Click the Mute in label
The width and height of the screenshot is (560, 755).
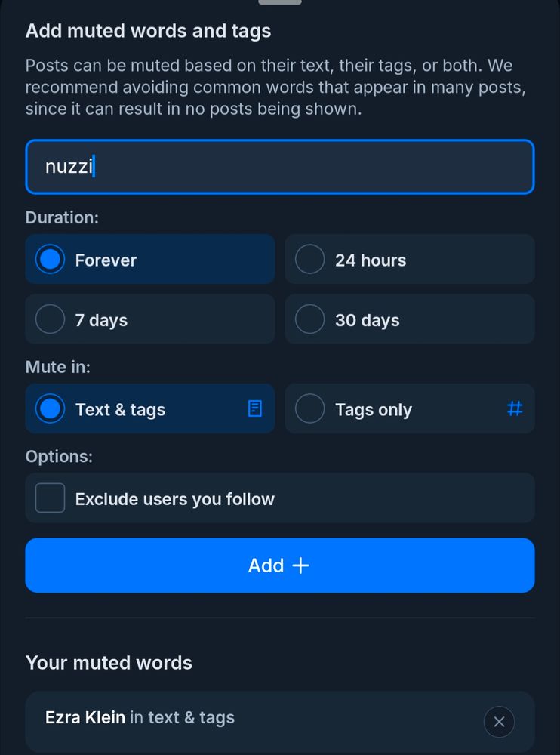coord(57,367)
